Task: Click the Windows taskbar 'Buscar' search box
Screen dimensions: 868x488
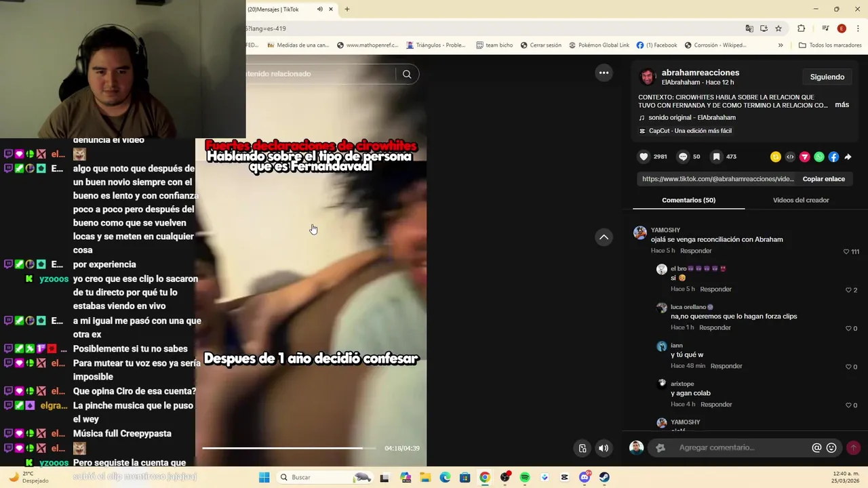Action: (x=323, y=478)
